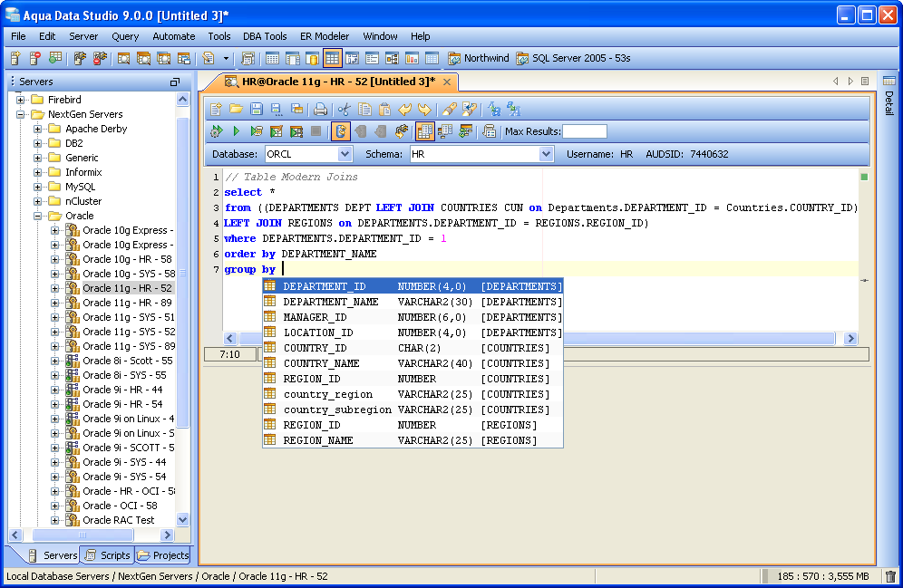Click the server icon with red minus badge
The width and height of the screenshot is (903, 588).
tap(35, 58)
